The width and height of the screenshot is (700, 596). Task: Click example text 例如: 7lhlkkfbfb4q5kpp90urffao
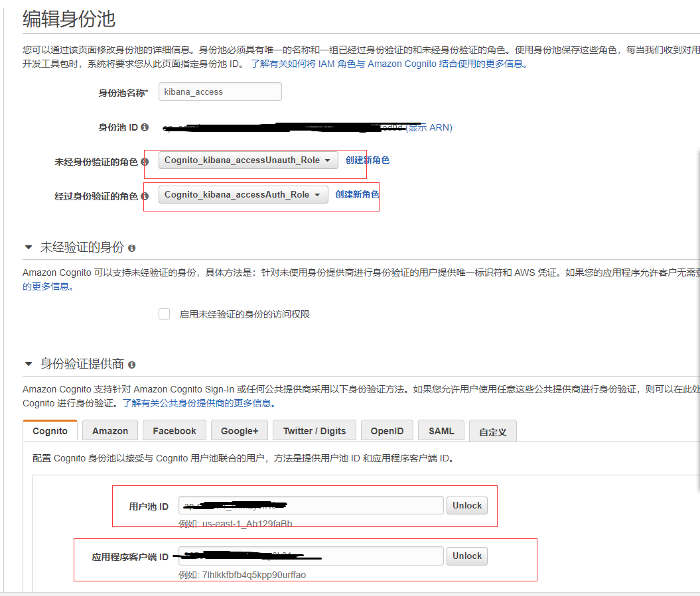tap(242, 575)
